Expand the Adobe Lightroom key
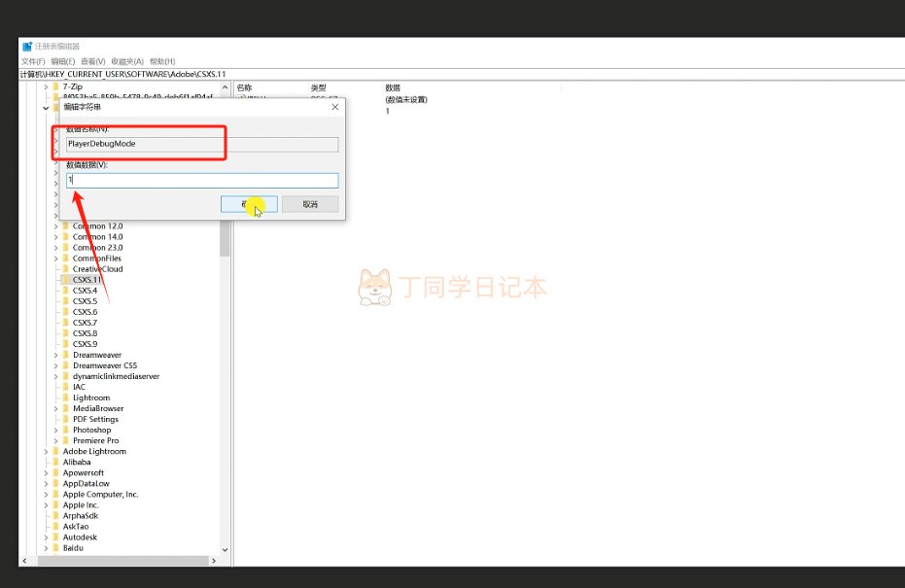This screenshot has width=905, height=588. (x=47, y=451)
